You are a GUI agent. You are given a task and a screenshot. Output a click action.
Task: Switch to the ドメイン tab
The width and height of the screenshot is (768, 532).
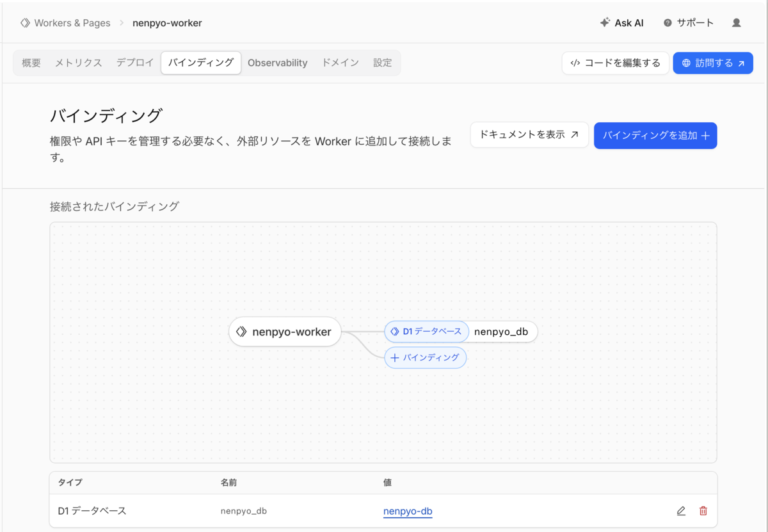point(340,63)
